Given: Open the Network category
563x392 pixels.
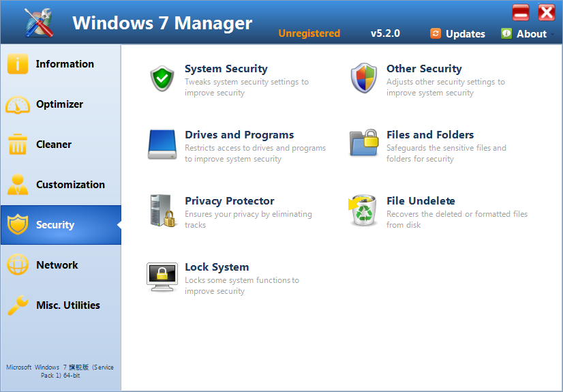Looking at the screenshot, I should [61, 265].
